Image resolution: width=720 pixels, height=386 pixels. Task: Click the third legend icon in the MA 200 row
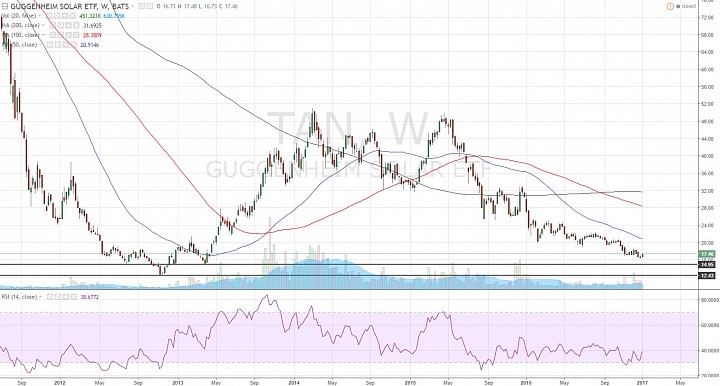point(68,25)
